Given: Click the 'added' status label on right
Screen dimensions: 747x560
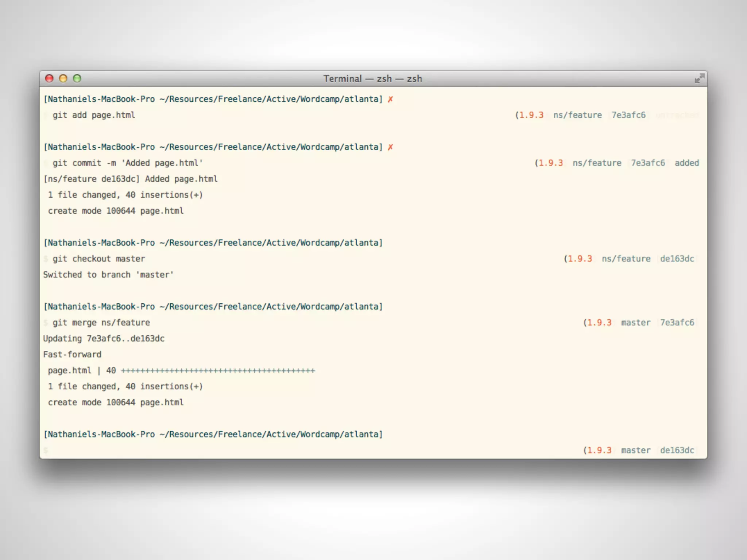Looking at the screenshot, I should (686, 163).
